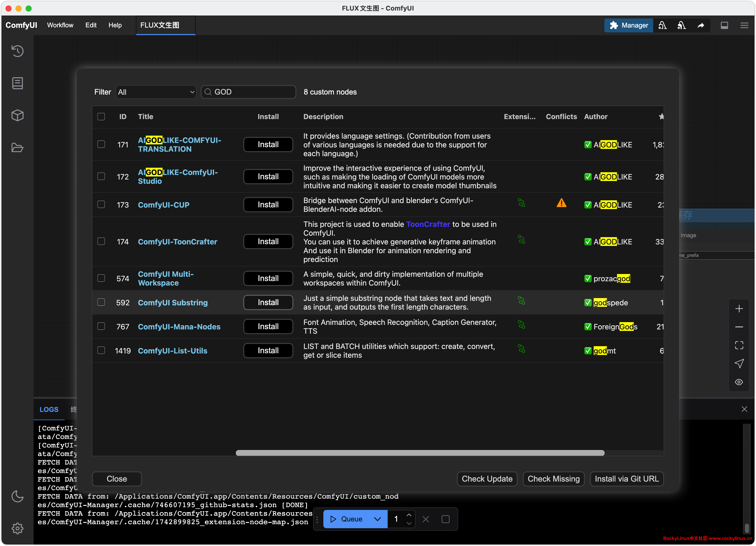756x546 pixels.
Task: Click the fit view icon on the canvas
Action: (739, 345)
